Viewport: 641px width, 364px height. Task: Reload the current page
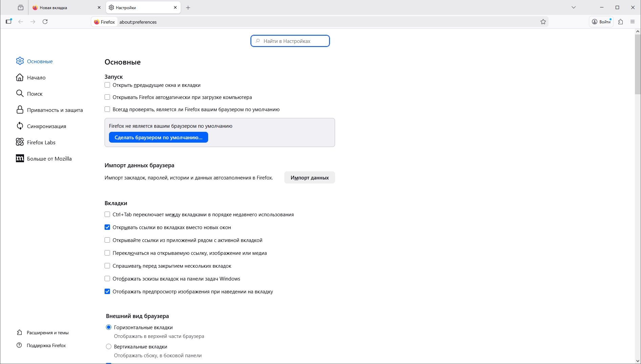[45, 22]
